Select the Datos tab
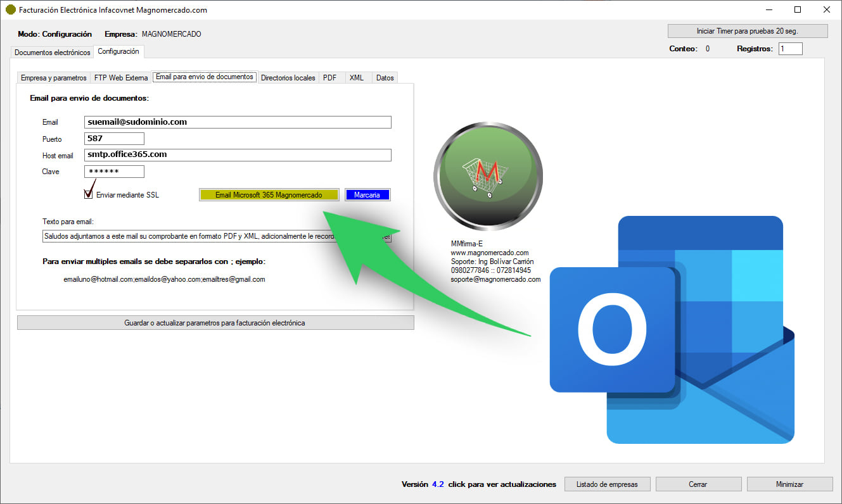The height and width of the screenshot is (504, 842). [385, 78]
